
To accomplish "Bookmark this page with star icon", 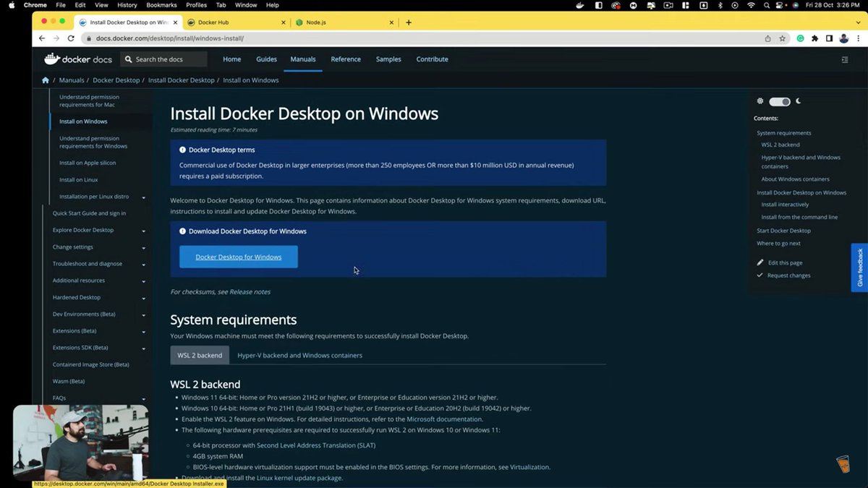I will tap(783, 38).
